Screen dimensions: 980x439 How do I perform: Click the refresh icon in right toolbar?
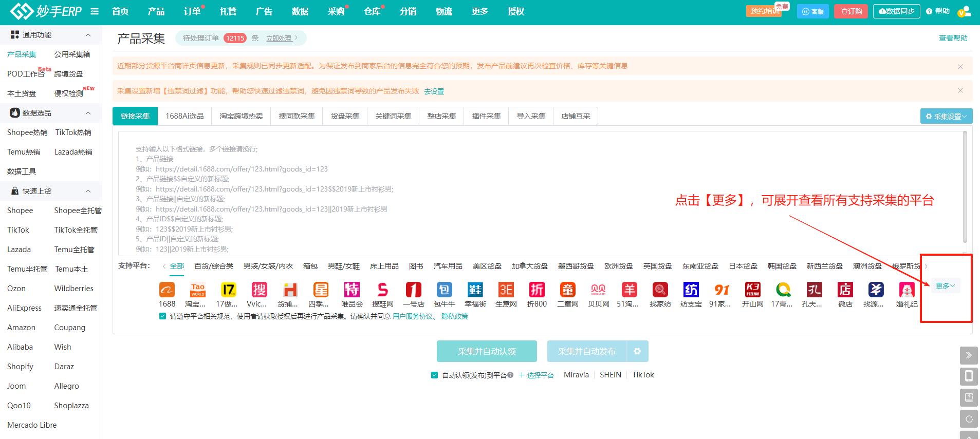tap(969, 419)
